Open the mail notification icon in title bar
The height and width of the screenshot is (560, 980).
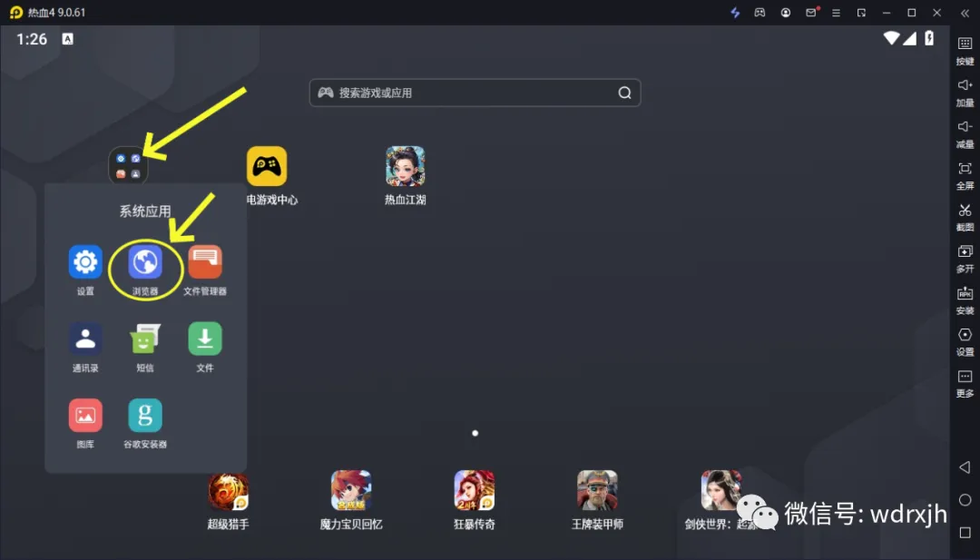[x=811, y=13]
